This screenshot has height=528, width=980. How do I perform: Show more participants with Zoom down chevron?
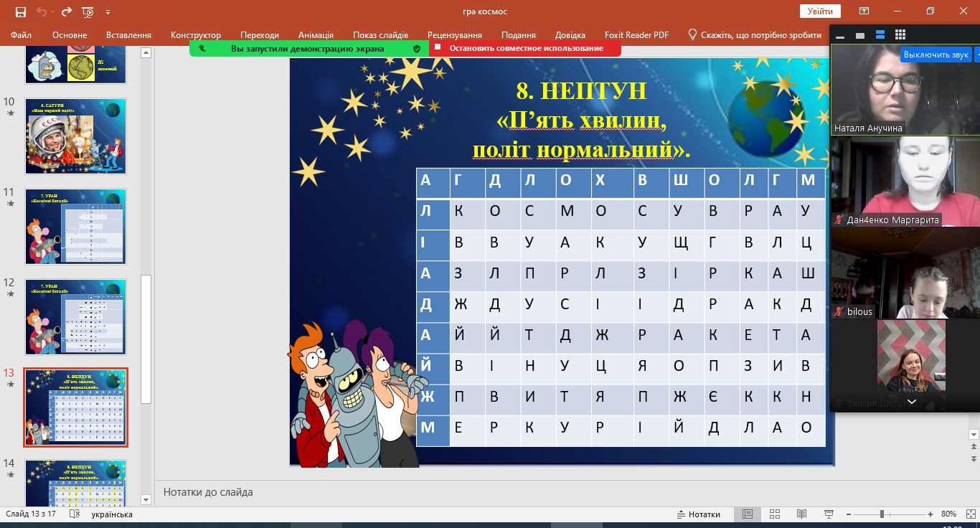pos(912,402)
